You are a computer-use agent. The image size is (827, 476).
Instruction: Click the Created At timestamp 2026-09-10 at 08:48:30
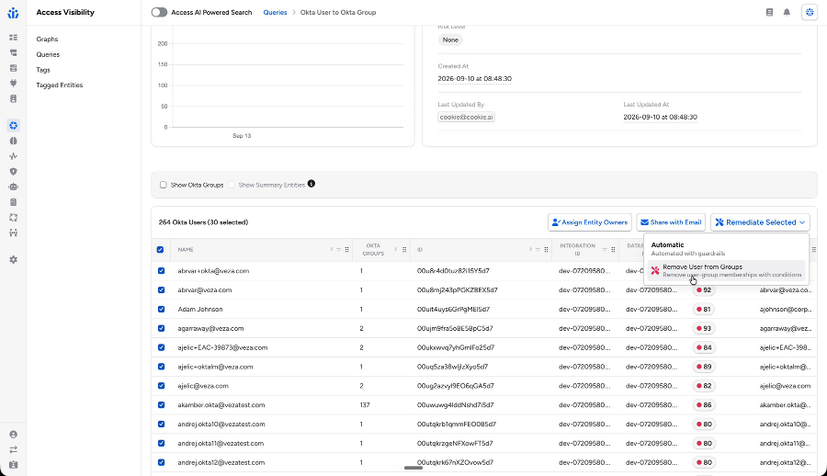(475, 79)
